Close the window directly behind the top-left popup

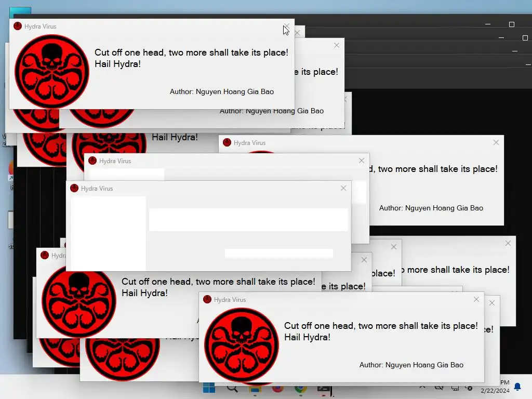(x=298, y=33)
